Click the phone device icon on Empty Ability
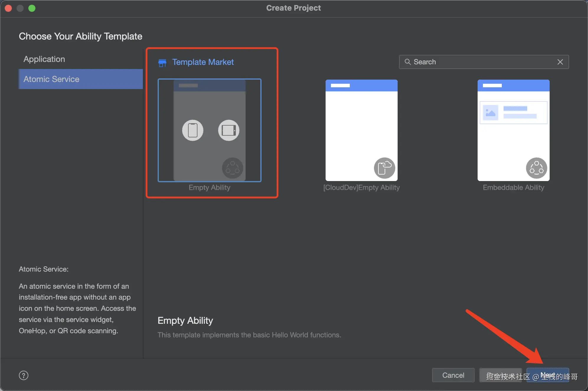The height and width of the screenshot is (391, 588). pos(193,130)
